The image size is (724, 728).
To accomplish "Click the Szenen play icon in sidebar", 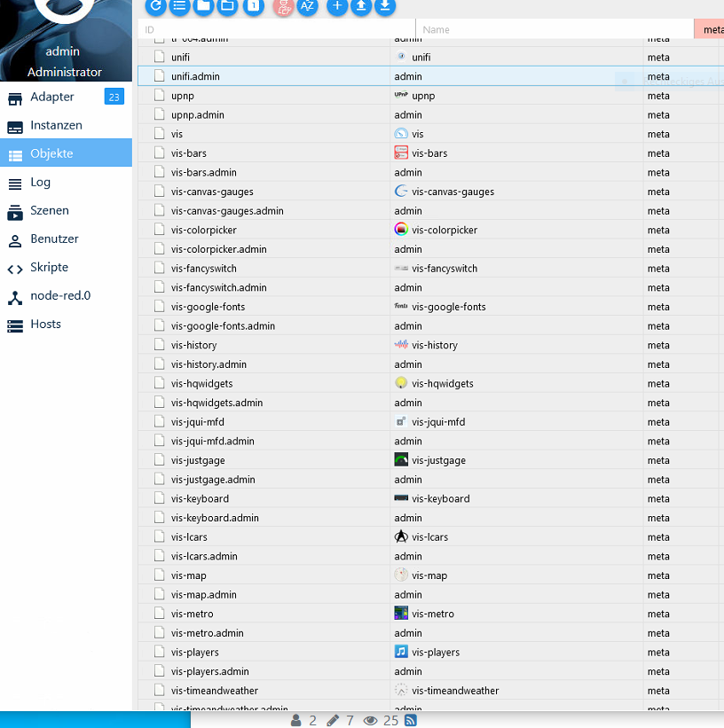I will click(x=15, y=213).
